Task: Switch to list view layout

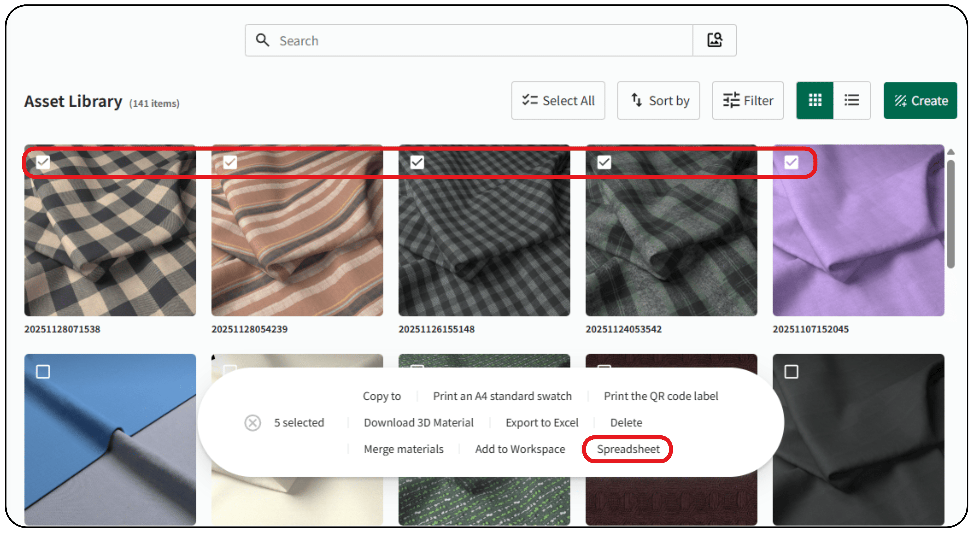Action: 851,100
